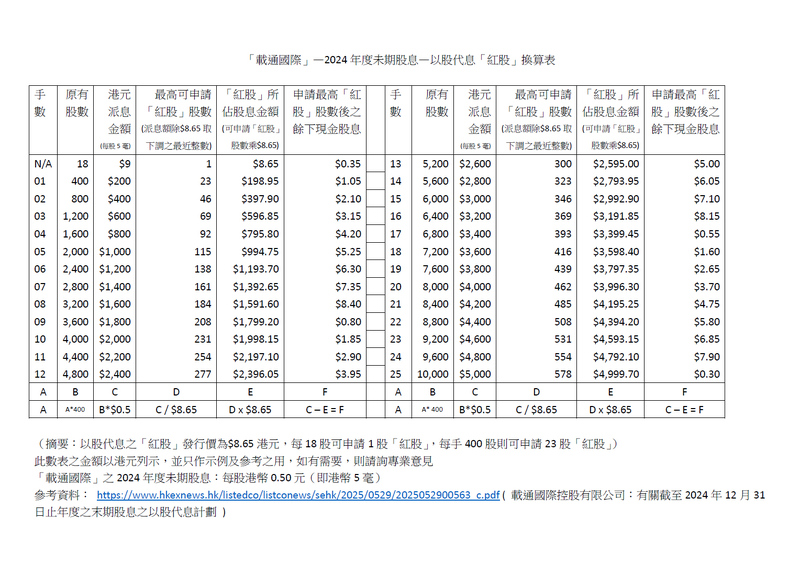Select the $5,000 dividend cell
Image resolution: width=800 pixels, height=565 pixels.
point(475,374)
